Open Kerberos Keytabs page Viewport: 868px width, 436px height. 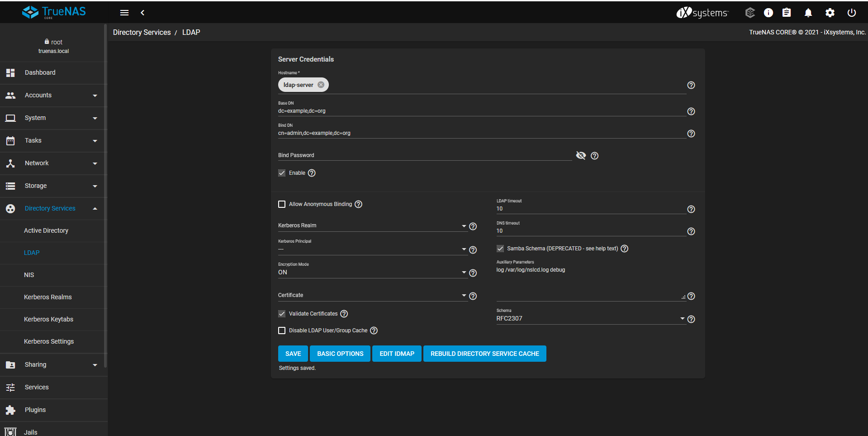pyautogui.click(x=53, y=320)
